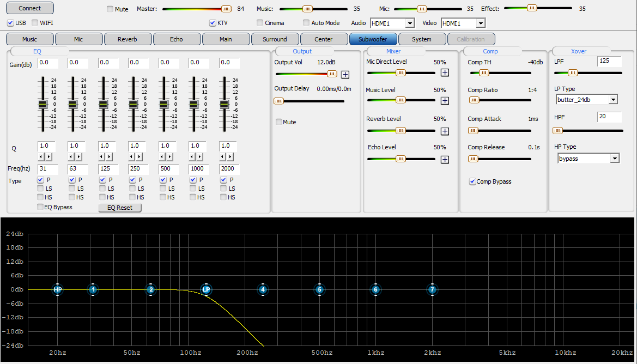637x364 pixels.
Task: Open the LP Type dropdown
Action: (x=613, y=100)
